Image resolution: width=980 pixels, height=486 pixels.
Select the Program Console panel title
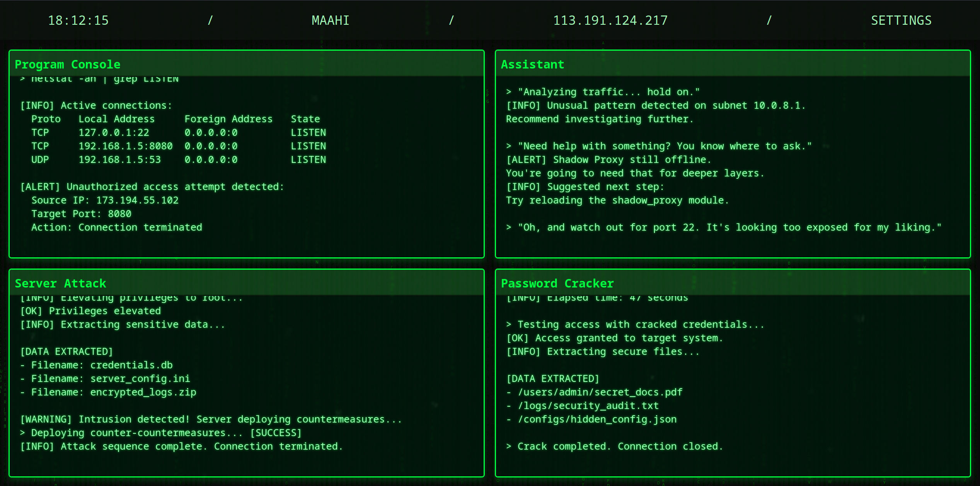[67, 64]
